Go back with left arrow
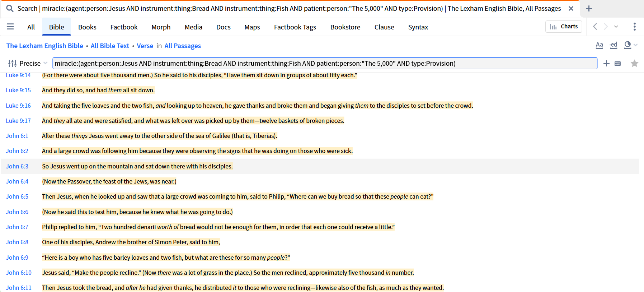Screen dimensions: 644x292 [x=595, y=27]
